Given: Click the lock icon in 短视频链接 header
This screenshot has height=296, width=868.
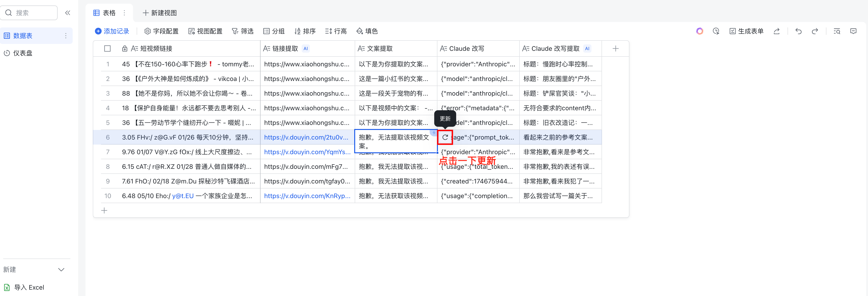Looking at the screenshot, I should tap(125, 48).
